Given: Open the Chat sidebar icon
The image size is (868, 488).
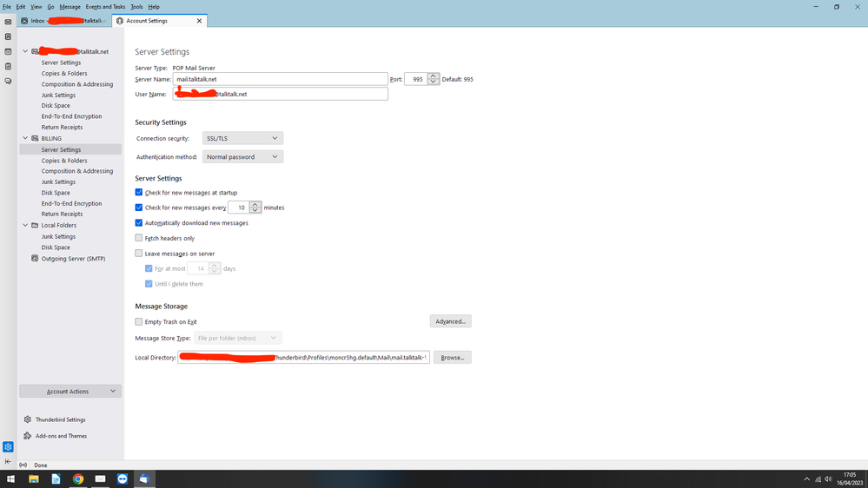Looking at the screenshot, I should pyautogui.click(x=8, y=82).
